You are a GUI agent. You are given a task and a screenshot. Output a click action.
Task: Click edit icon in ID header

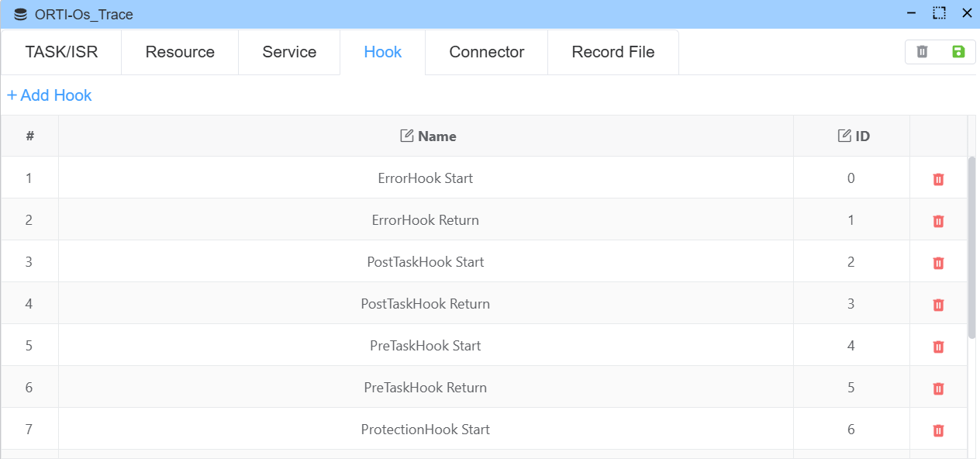pyautogui.click(x=844, y=136)
